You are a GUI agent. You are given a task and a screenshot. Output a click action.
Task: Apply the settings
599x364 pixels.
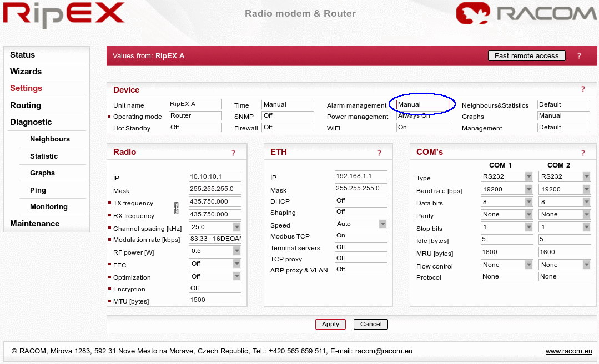330,324
